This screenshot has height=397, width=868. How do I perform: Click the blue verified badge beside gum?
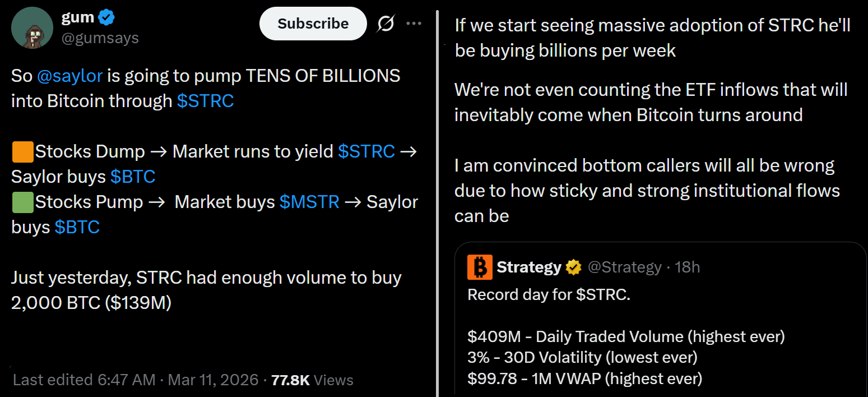coord(106,16)
